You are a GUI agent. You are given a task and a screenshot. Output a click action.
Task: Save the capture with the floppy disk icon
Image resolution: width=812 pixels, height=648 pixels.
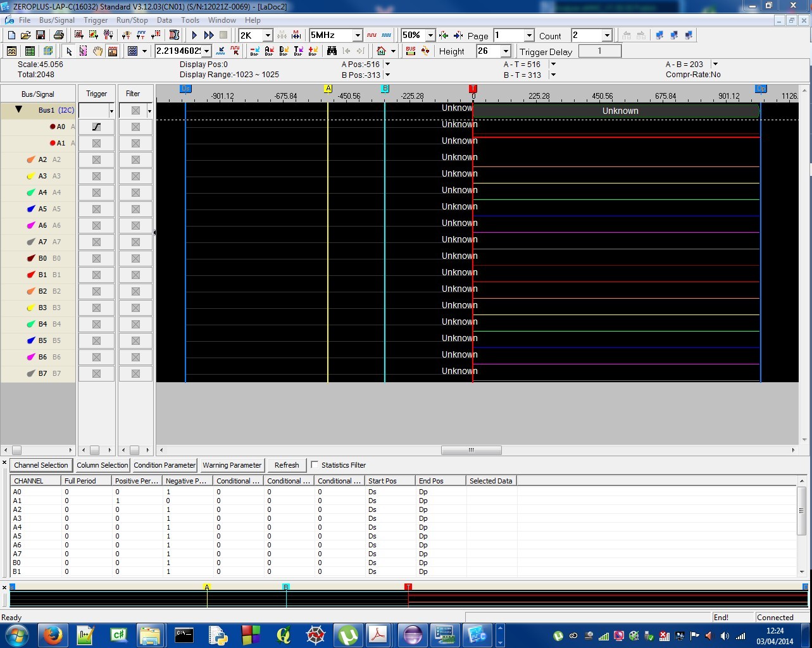click(x=41, y=35)
